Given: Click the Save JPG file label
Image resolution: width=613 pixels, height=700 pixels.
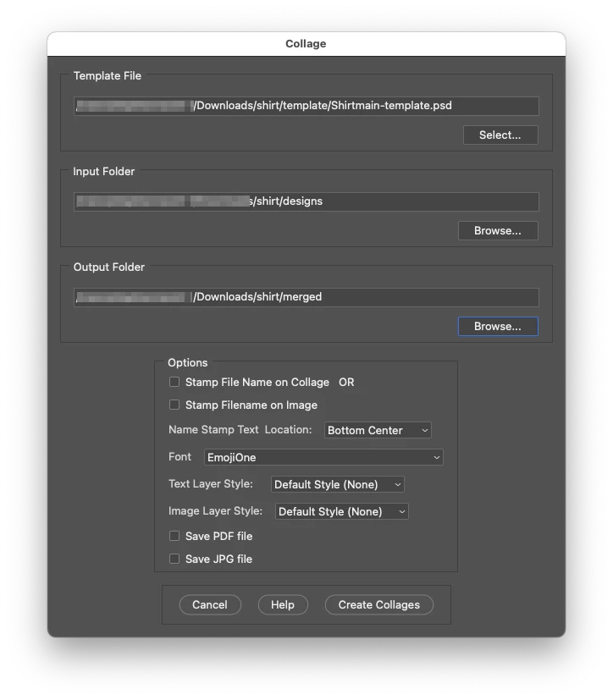Looking at the screenshot, I should (218, 559).
